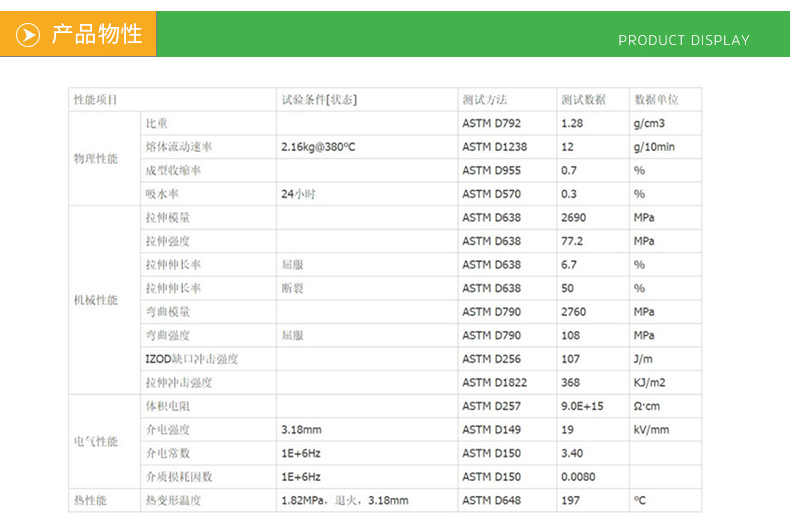Click the 介质损耗因数 property cell
790x528 pixels.
(208, 477)
